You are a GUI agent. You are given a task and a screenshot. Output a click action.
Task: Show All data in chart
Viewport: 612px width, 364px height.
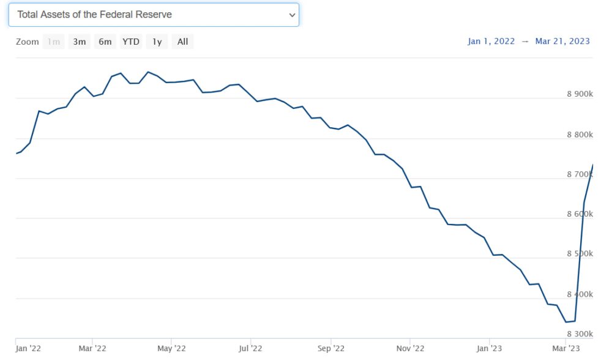[182, 42]
